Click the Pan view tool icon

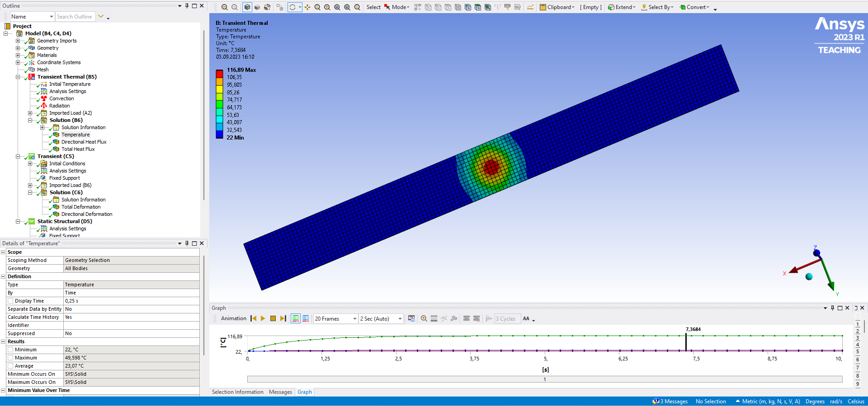click(x=307, y=7)
